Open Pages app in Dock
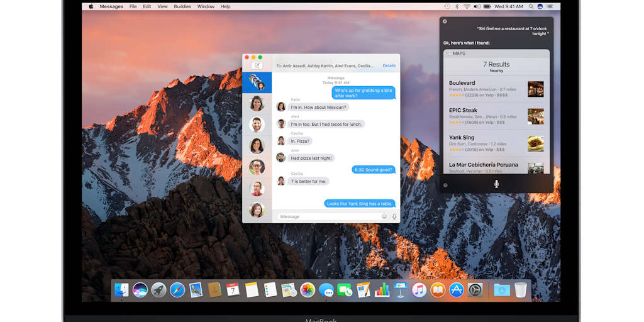The width and height of the screenshot is (644, 322). pos(364,290)
